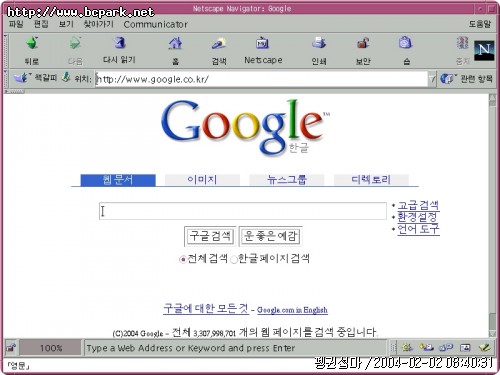Click the vertical scrollbar down arrow
Viewport: 500px width, 375px height.
pyautogui.click(x=492, y=334)
